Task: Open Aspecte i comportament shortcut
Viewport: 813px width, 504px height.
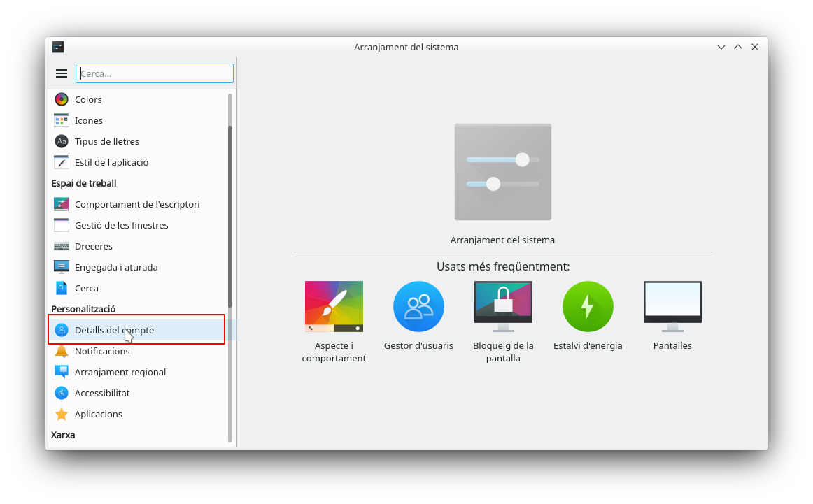Action: pos(334,308)
